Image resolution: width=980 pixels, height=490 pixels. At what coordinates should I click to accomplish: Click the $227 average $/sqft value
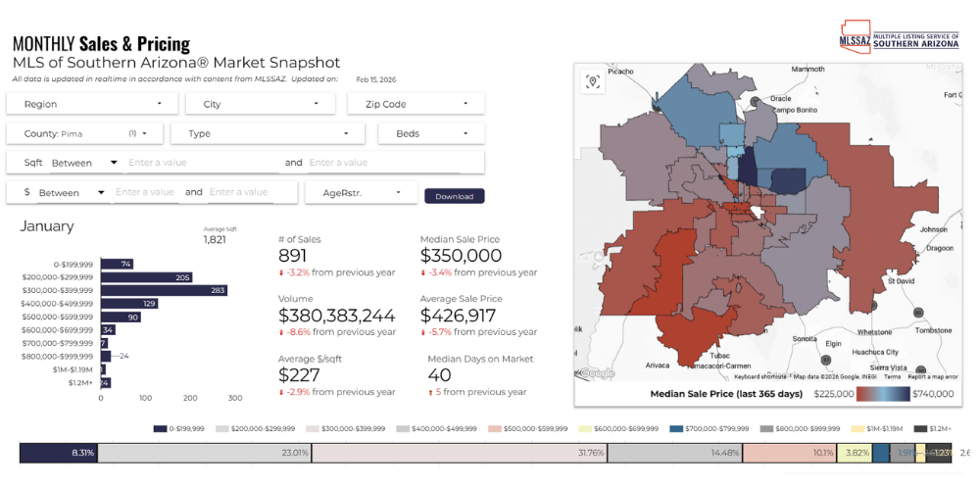[x=299, y=375]
